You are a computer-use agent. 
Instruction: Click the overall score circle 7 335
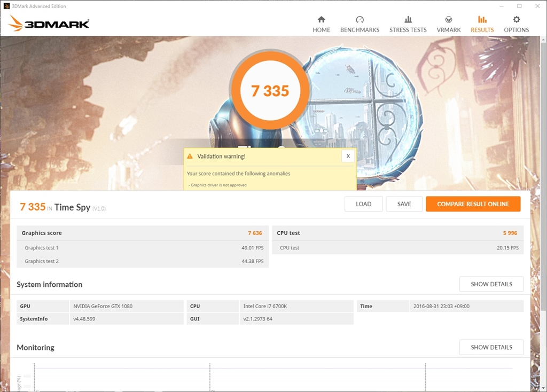(270, 91)
